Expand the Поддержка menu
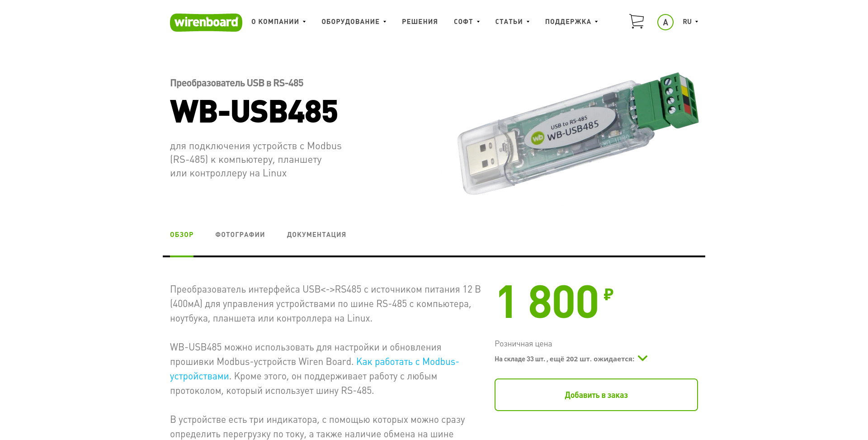 [571, 22]
